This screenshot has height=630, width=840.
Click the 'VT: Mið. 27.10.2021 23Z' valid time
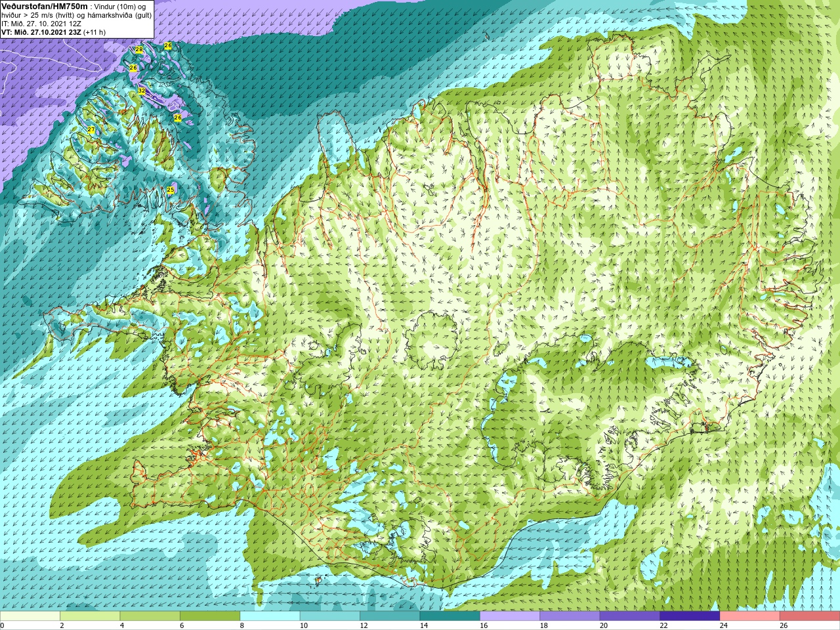point(41,32)
